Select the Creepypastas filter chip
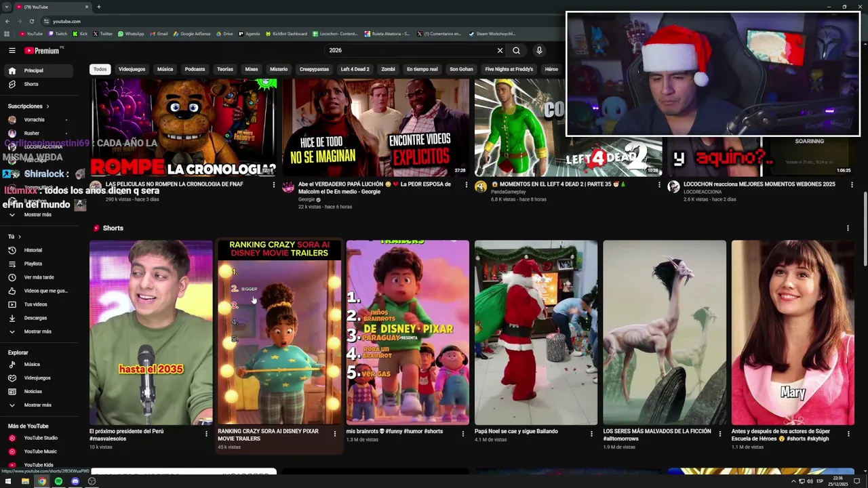The image size is (868, 488). point(314,69)
